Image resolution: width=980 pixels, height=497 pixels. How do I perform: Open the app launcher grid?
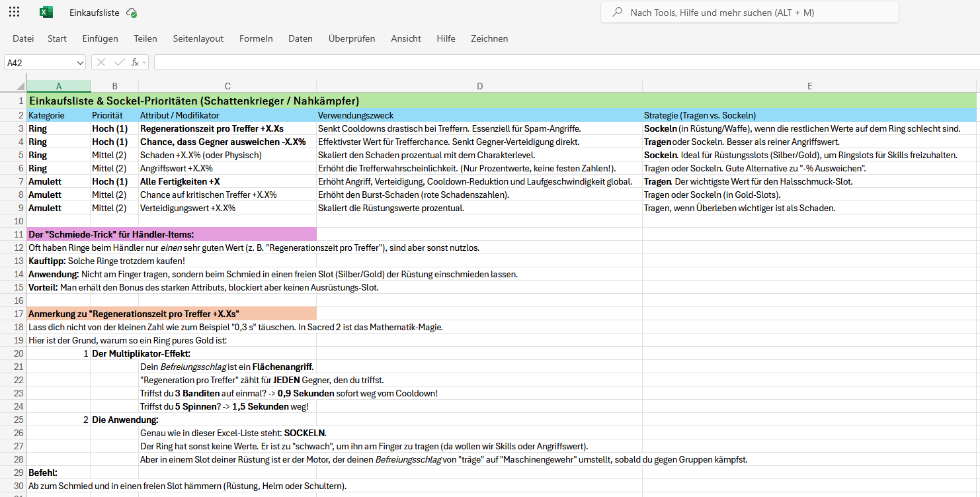click(14, 12)
